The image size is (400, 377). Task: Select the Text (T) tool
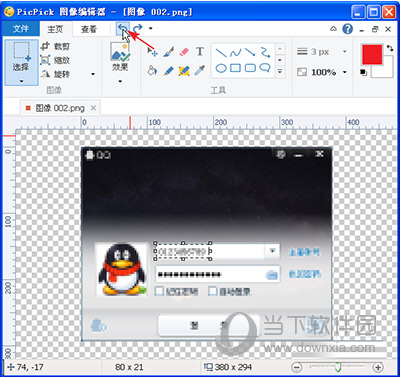pyautogui.click(x=200, y=52)
